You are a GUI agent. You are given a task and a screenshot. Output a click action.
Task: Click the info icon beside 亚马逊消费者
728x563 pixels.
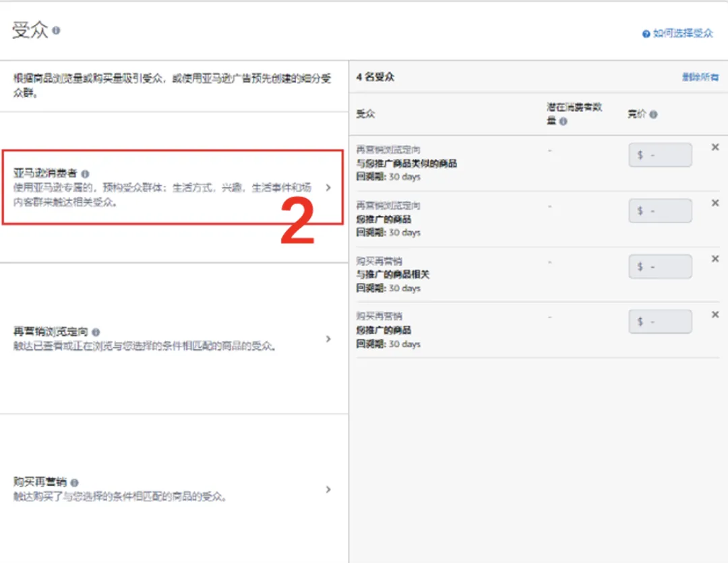[85, 173]
